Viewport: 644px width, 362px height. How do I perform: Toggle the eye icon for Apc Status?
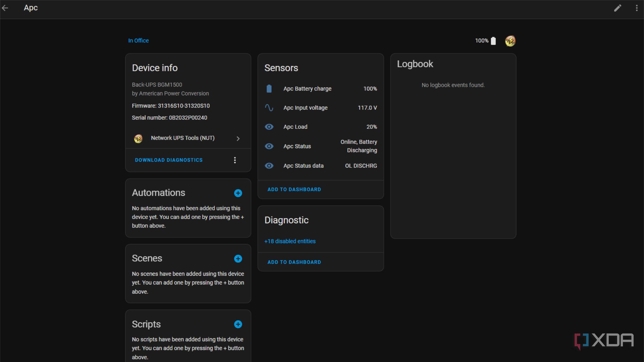point(269,146)
